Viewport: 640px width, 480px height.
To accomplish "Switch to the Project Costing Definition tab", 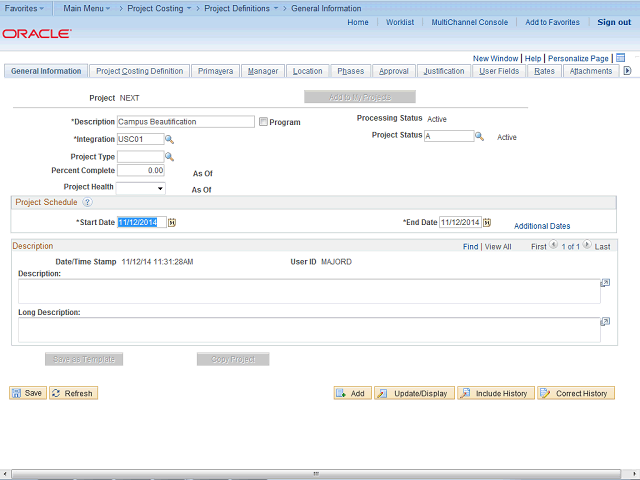I will coord(139,71).
